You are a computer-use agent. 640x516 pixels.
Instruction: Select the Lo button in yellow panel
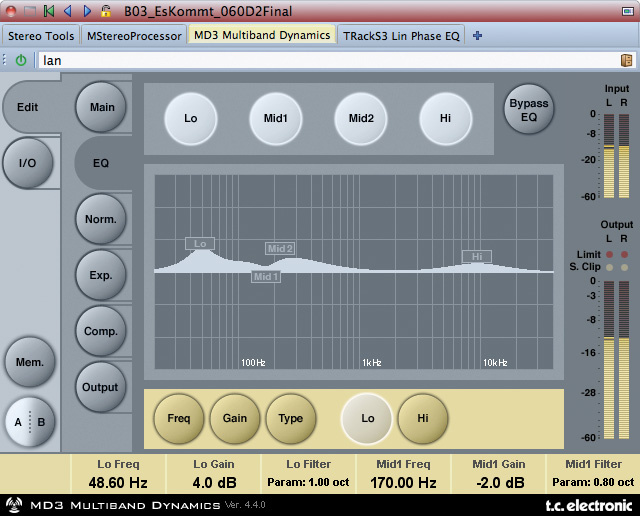coord(367,418)
